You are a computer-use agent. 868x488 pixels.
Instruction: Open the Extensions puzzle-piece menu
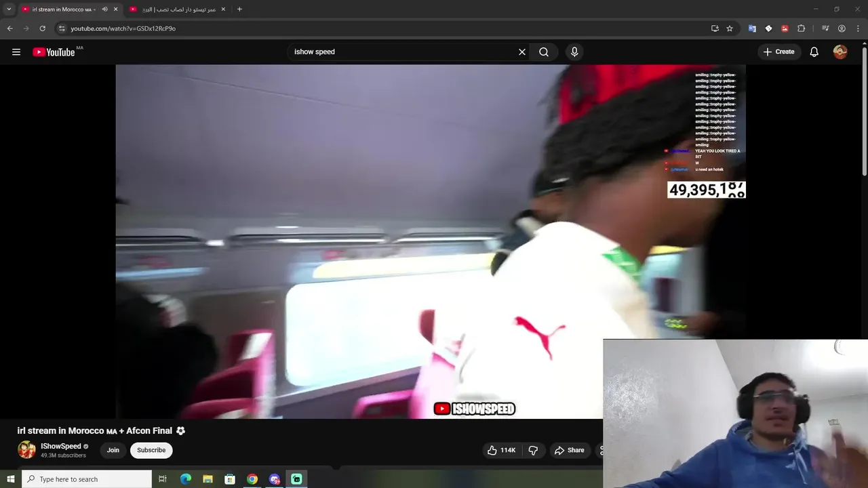(x=801, y=28)
